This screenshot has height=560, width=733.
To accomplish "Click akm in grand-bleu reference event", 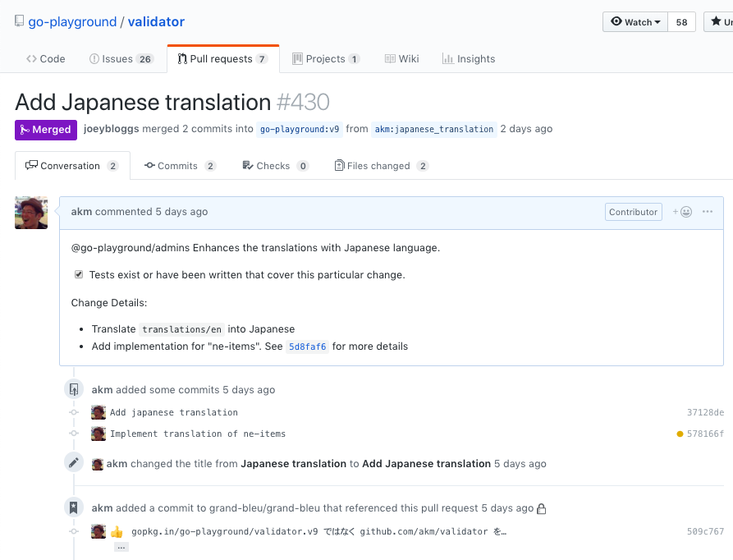I will 102,508.
